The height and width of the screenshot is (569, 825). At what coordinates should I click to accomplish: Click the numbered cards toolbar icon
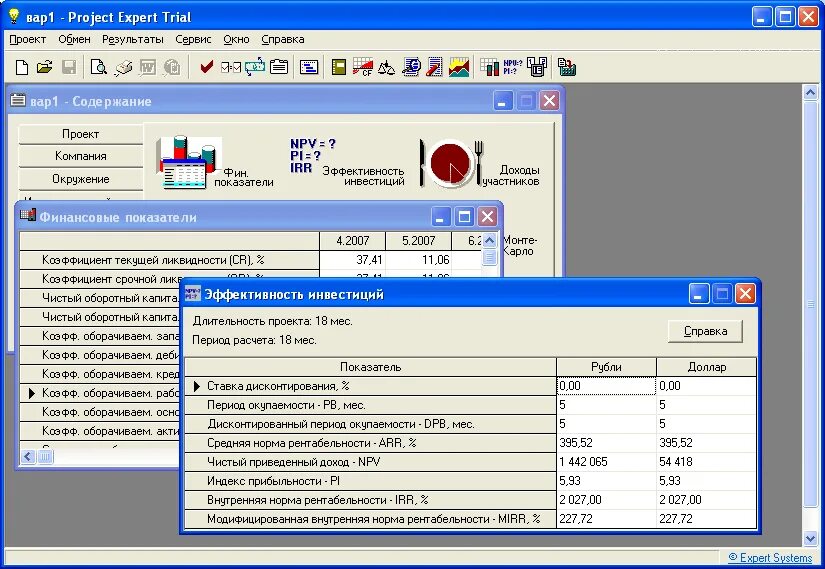pyautogui.click(x=537, y=67)
